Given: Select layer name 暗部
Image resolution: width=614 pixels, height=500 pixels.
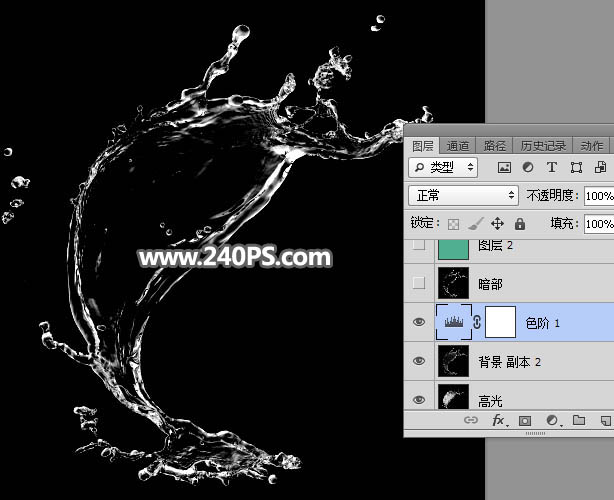Looking at the screenshot, I should click(x=490, y=284).
